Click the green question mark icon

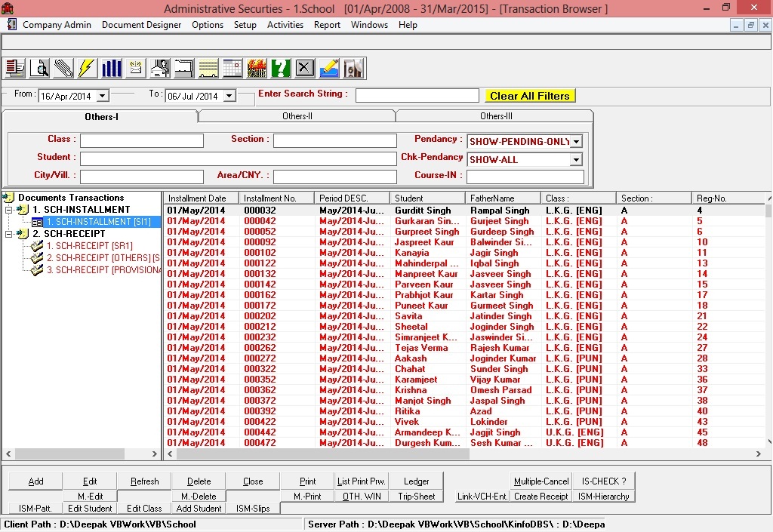pyautogui.click(x=281, y=68)
